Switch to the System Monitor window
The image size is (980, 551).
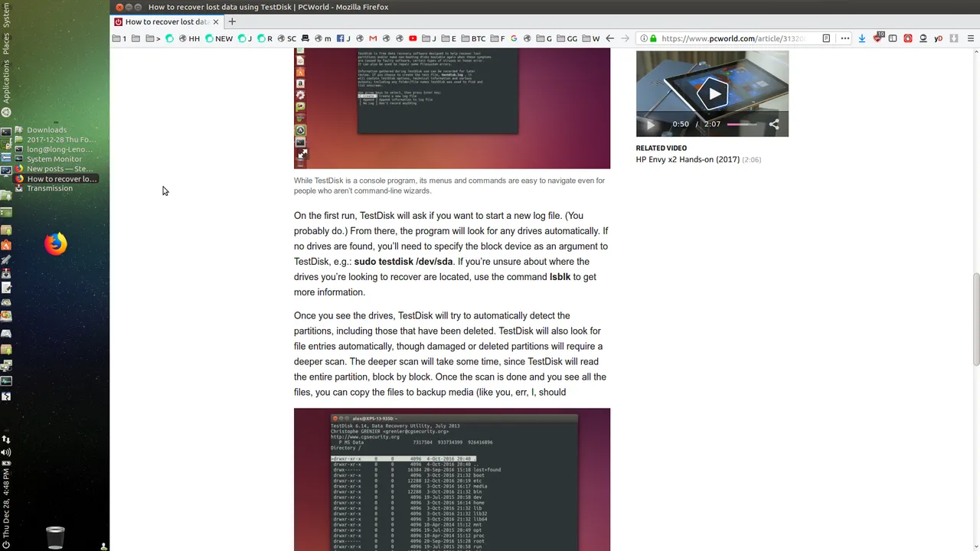click(56, 159)
